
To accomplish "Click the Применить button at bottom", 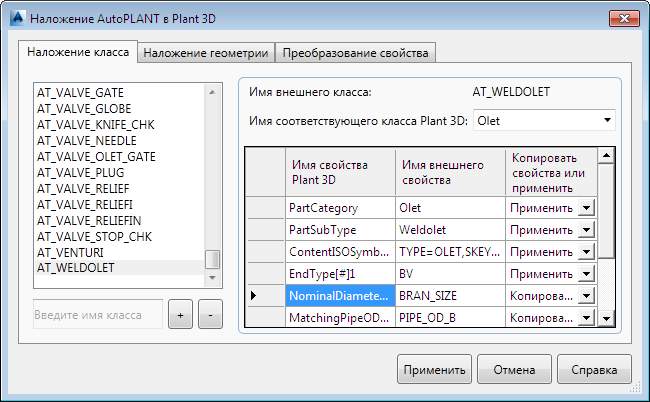I will [434, 369].
